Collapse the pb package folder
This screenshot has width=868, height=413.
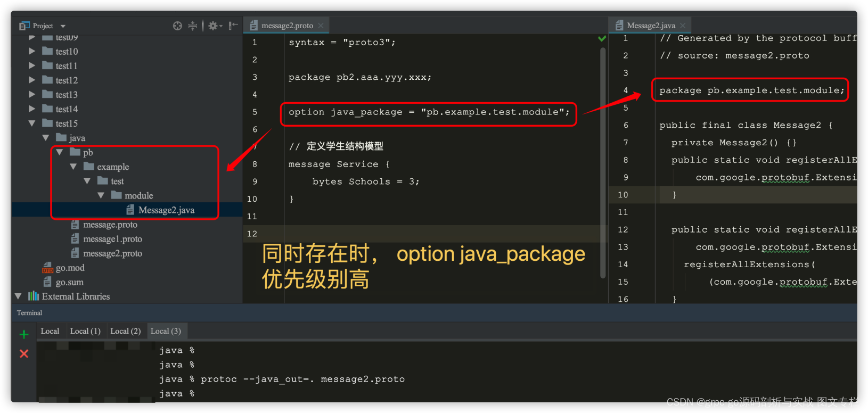[x=60, y=152]
